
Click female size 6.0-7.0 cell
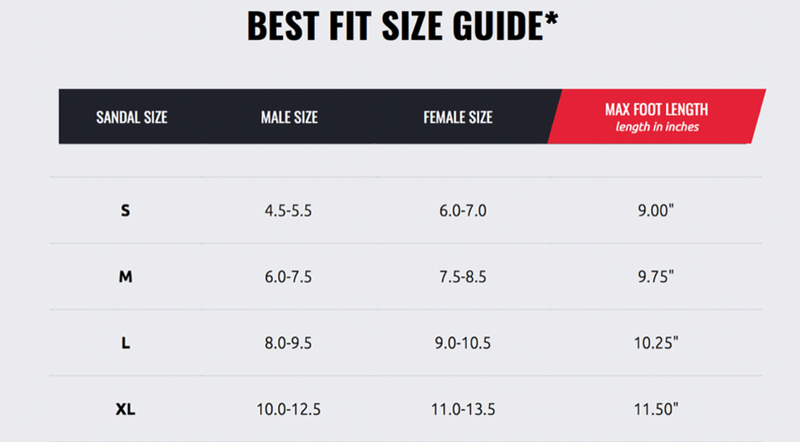(x=463, y=211)
